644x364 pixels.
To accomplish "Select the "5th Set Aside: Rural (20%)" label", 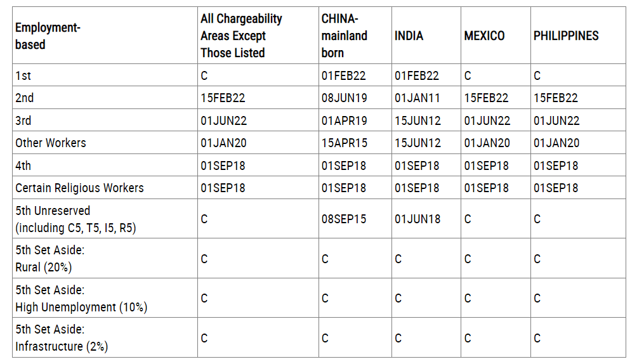I will 50,259.
